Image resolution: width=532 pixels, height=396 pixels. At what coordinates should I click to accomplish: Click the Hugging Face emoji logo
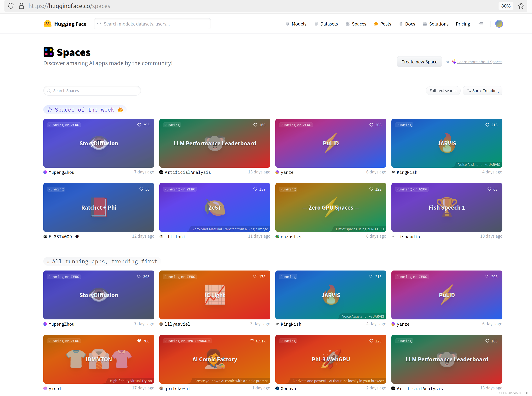(x=47, y=24)
